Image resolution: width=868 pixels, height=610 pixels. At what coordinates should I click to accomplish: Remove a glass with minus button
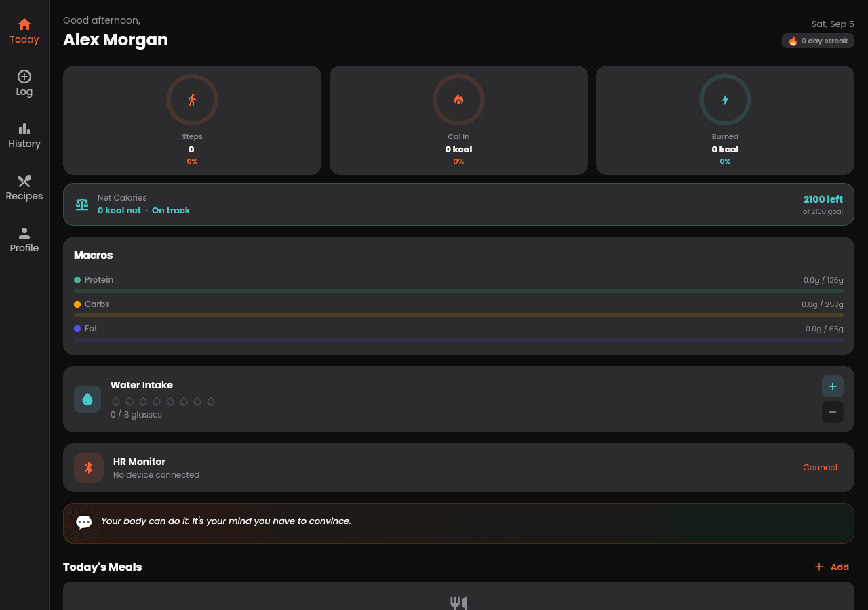pyautogui.click(x=833, y=412)
